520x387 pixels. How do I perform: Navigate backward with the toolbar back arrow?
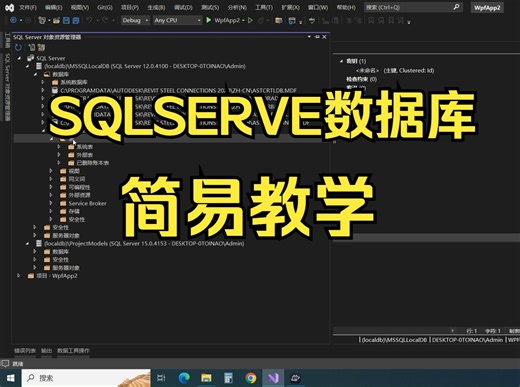(14, 20)
